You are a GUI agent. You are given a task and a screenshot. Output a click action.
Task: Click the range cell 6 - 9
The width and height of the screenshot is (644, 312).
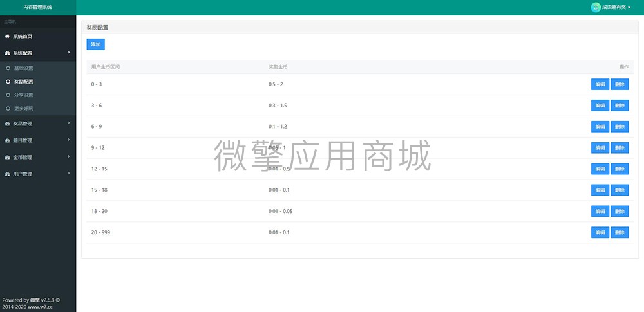pyautogui.click(x=97, y=127)
